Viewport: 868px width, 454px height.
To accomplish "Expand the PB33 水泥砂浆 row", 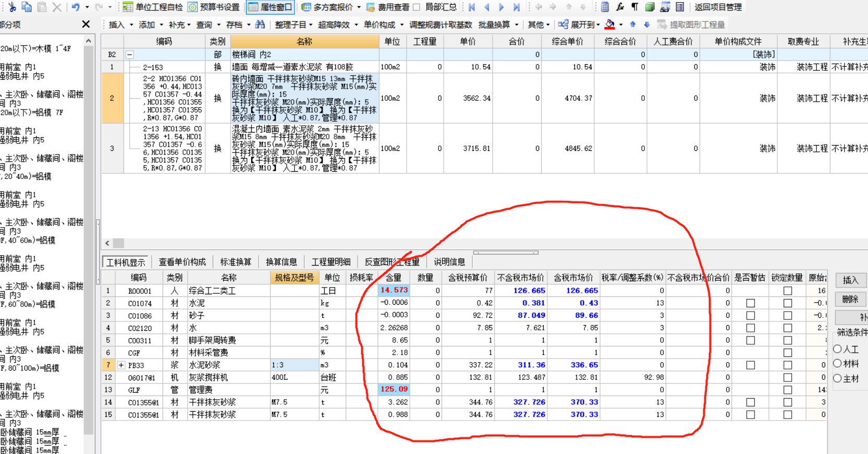I will coord(121,365).
